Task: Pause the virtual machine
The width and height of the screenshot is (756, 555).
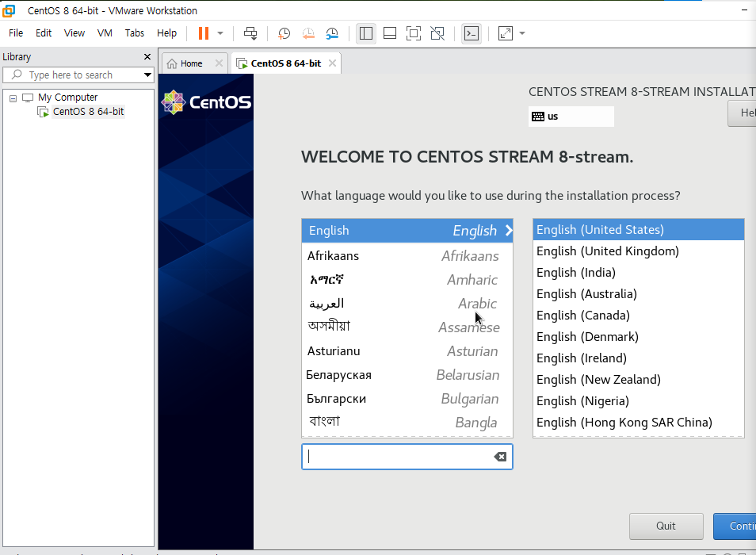Action: (x=204, y=33)
